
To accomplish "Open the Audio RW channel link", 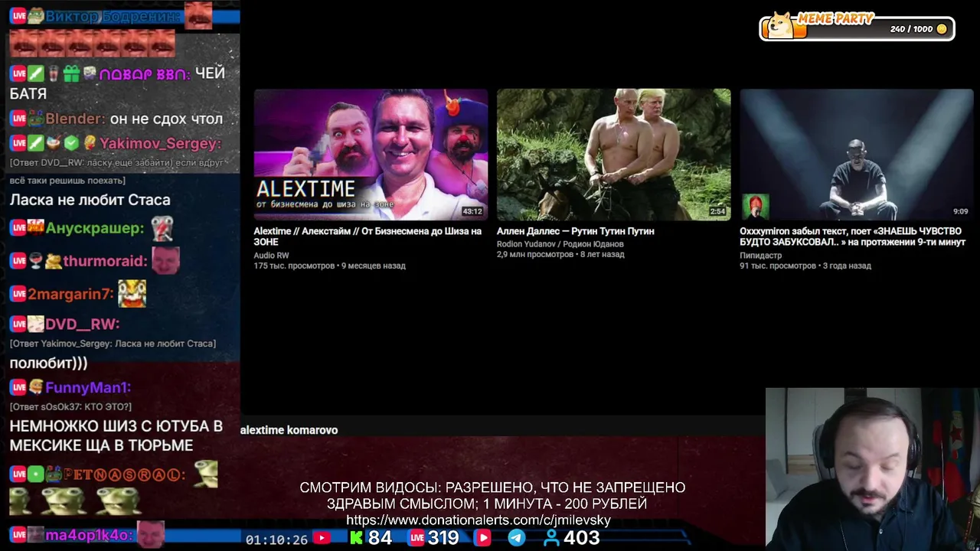I will click(271, 256).
